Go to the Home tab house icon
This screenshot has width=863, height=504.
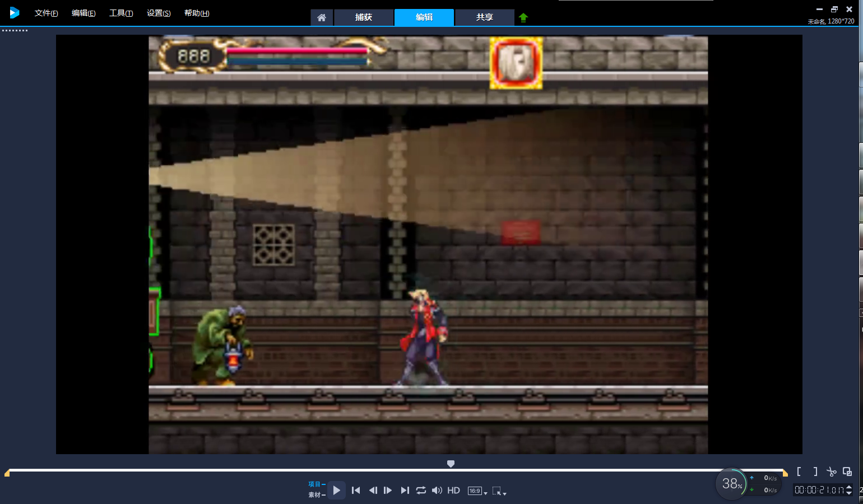click(322, 17)
